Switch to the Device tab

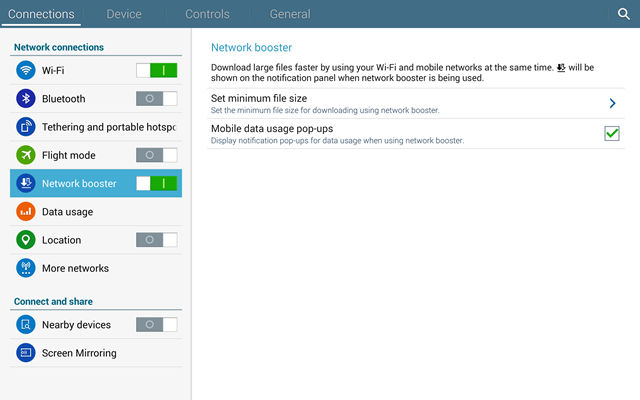point(124,14)
